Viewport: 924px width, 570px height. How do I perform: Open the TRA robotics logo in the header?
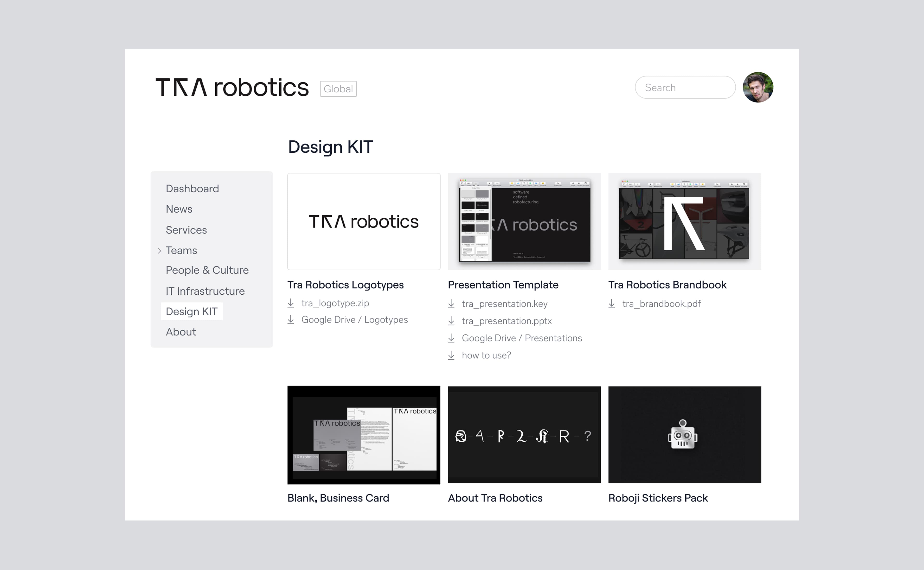pos(232,88)
